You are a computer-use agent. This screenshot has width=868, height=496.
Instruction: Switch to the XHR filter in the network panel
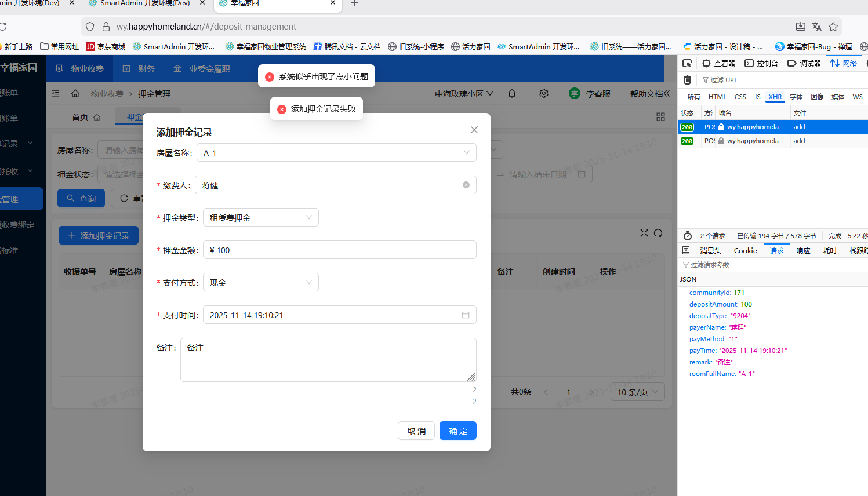[x=775, y=97]
